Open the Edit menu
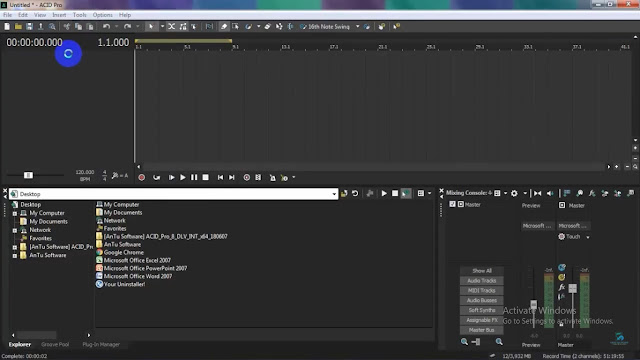This screenshot has height=360, width=640. [23, 15]
